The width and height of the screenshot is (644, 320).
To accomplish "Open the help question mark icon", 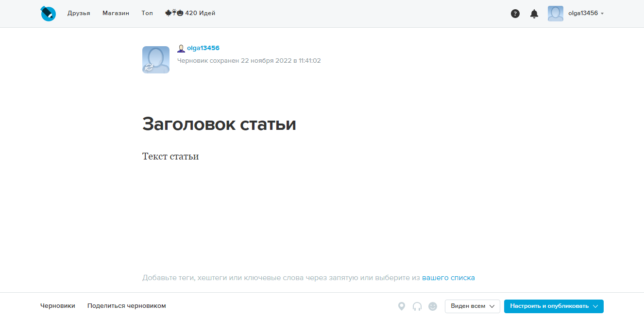I will [x=515, y=14].
